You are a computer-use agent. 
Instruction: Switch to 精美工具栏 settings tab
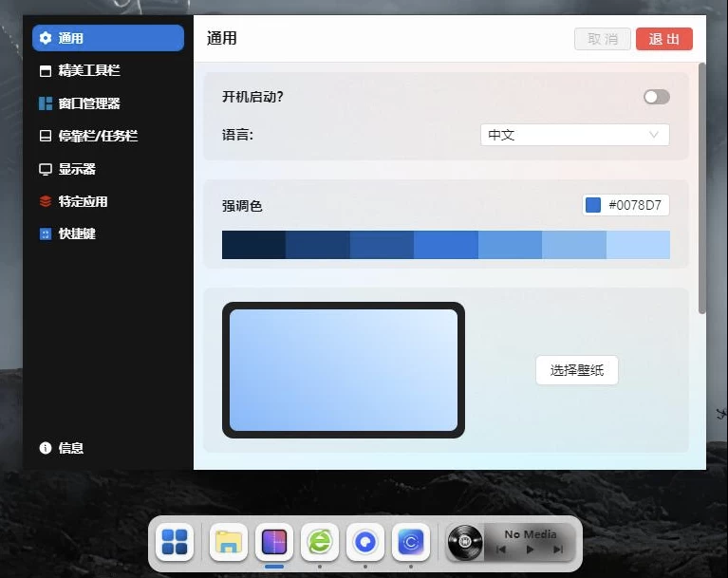tap(88, 71)
